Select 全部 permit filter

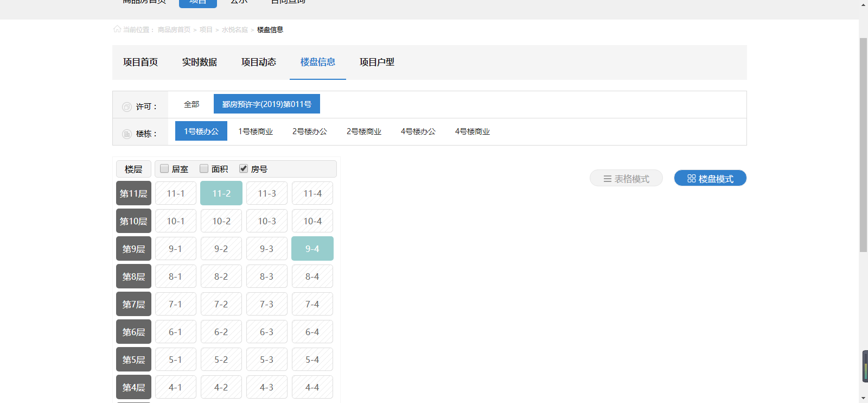click(192, 104)
